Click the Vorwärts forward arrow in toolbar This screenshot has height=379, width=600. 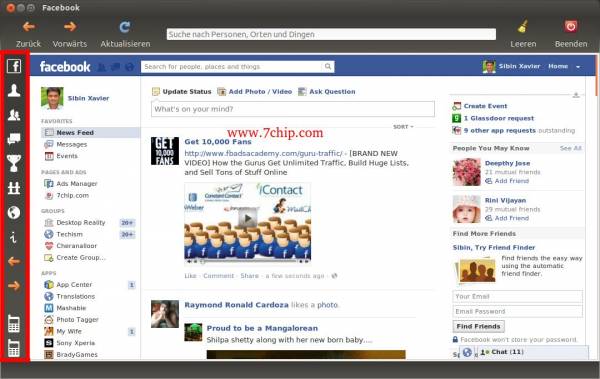click(x=70, y=26)
